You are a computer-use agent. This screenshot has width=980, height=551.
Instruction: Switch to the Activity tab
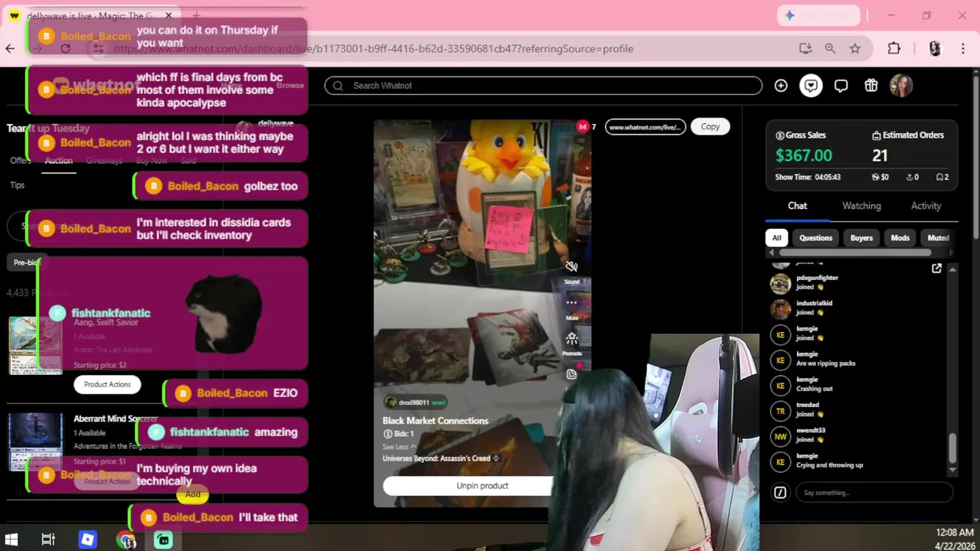(x=926, y=206)
